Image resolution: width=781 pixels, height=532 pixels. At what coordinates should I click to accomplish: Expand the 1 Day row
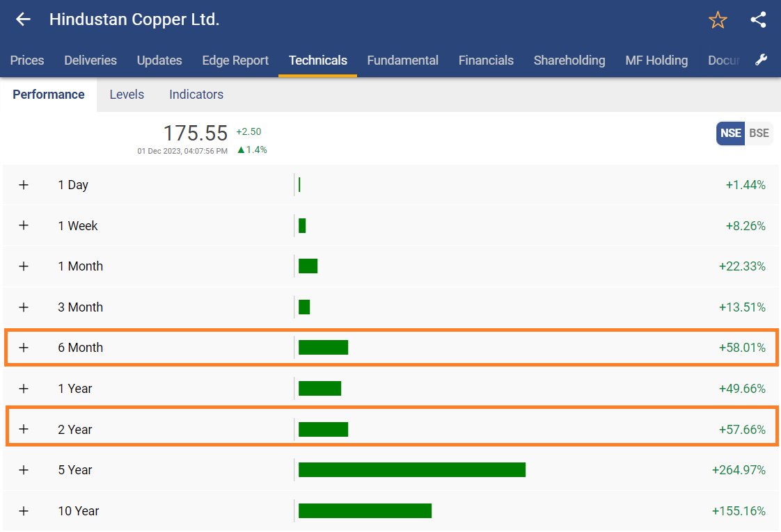tap(24, 185)
